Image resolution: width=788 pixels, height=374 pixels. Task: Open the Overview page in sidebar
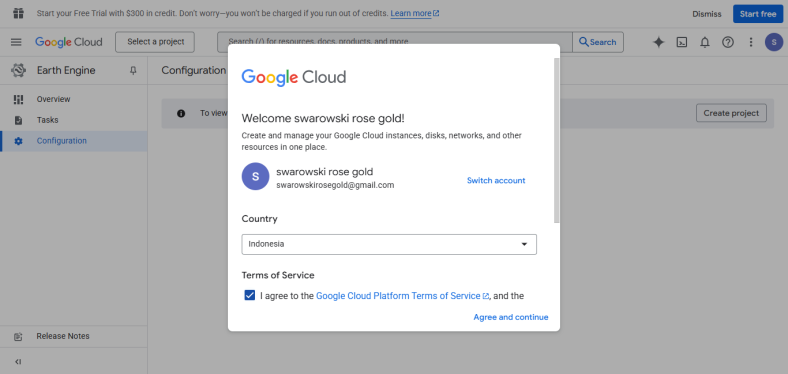(x=73, y=100)
